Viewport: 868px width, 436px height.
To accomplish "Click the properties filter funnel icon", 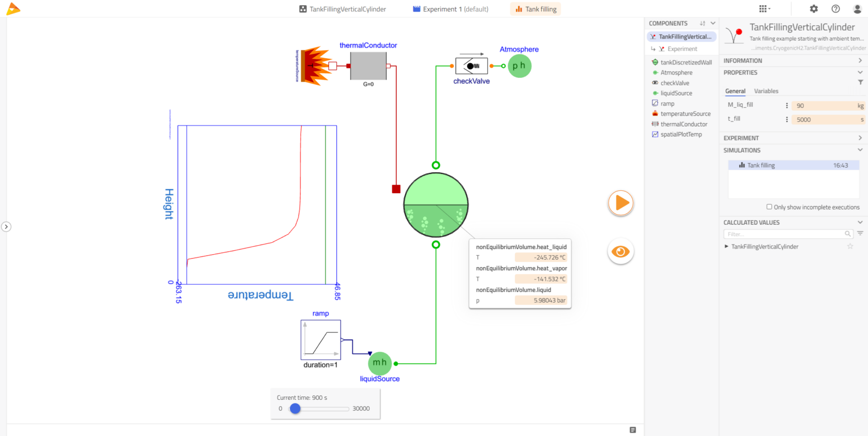I will pos(860,82).
